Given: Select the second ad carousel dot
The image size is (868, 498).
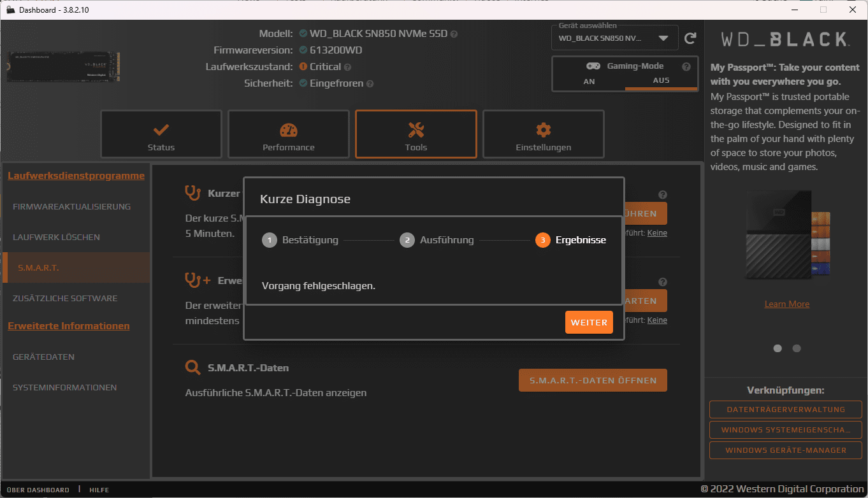Looking at the screenshot, I should coord(797,348).
